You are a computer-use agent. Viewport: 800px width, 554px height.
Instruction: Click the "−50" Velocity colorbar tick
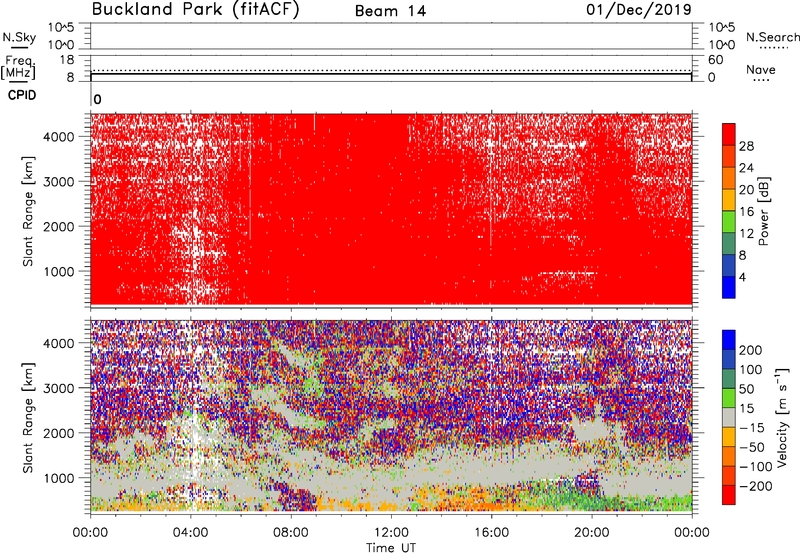[x=752, y=447]
